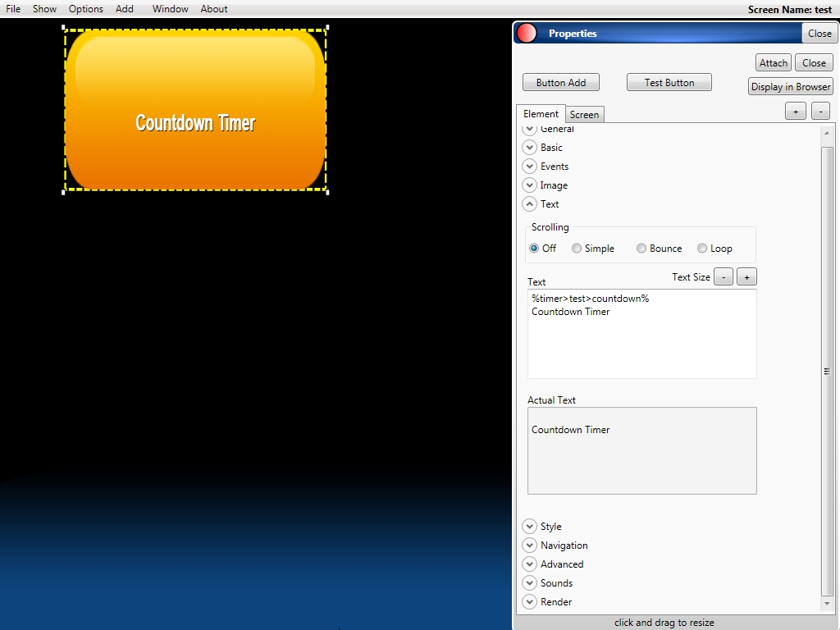Click the red circle icon in Properties title bar

click(x=527, y=33)
